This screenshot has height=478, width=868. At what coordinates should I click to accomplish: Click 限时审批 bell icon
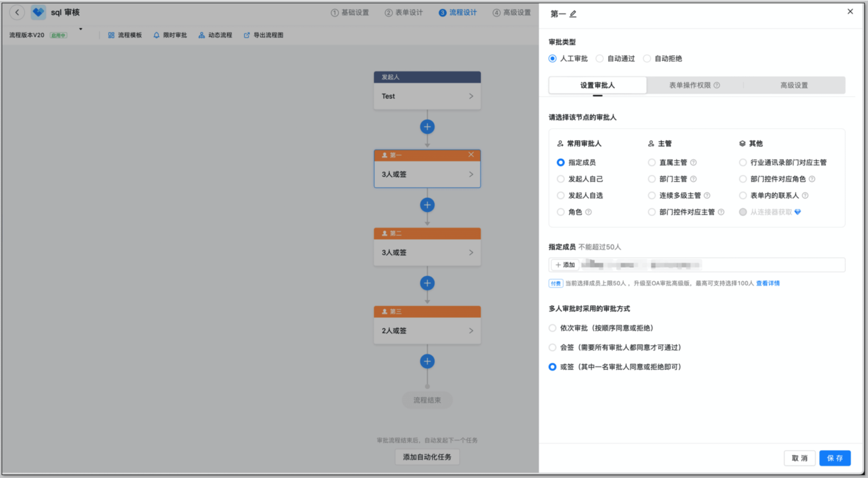(157, 35)
